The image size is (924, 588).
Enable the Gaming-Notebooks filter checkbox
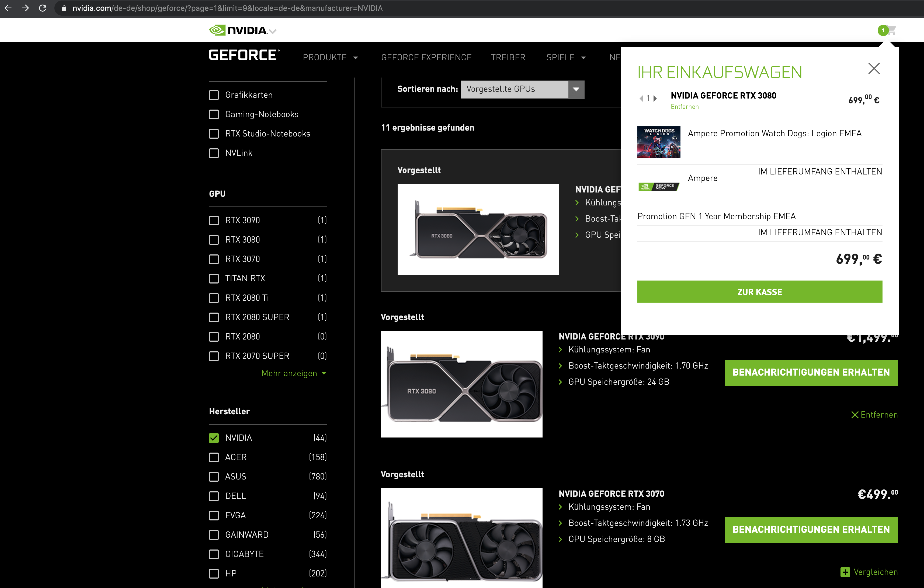[214, 114]
